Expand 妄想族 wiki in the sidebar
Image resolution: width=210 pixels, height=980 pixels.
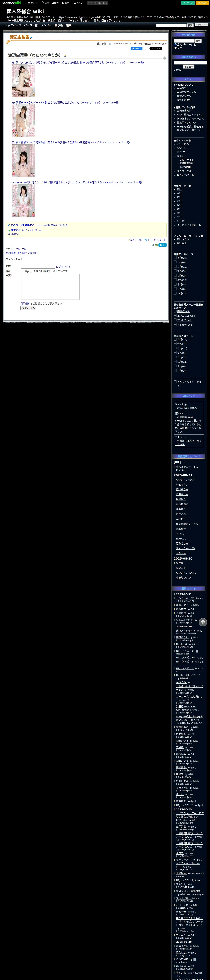click(175, 311)
